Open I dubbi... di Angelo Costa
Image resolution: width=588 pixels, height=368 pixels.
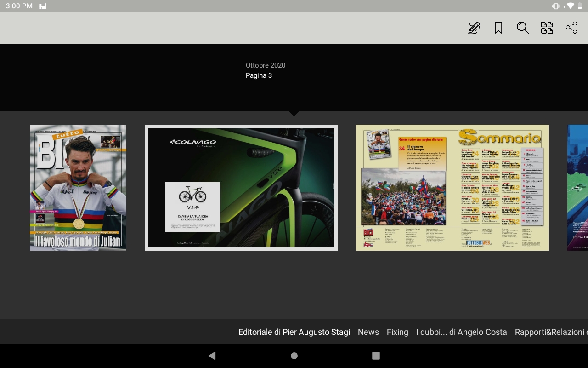tap(462, 332)
